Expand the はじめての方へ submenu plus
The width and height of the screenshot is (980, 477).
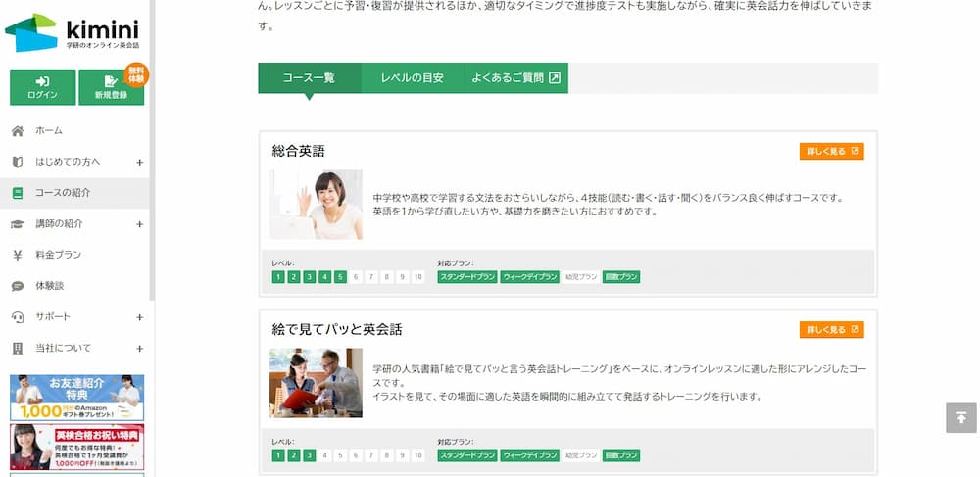pyautogui.click(x=140, y=163)
